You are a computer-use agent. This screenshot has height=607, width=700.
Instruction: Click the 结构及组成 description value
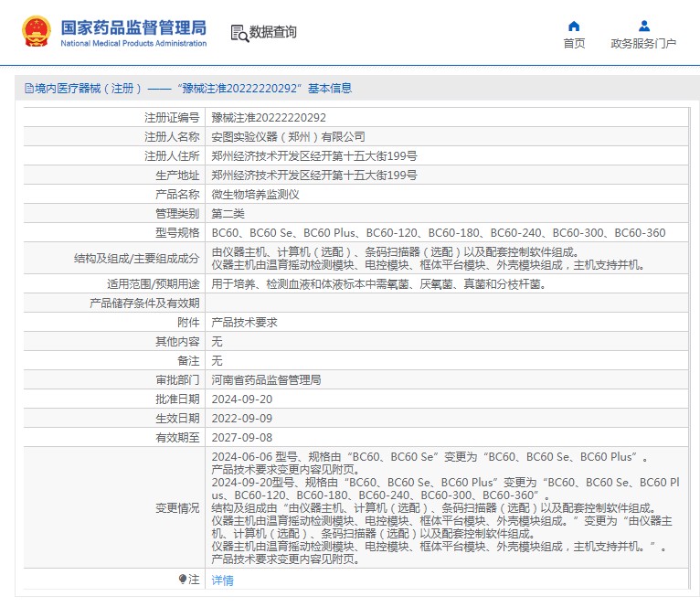pyautogui.click(x=429, y=258)
